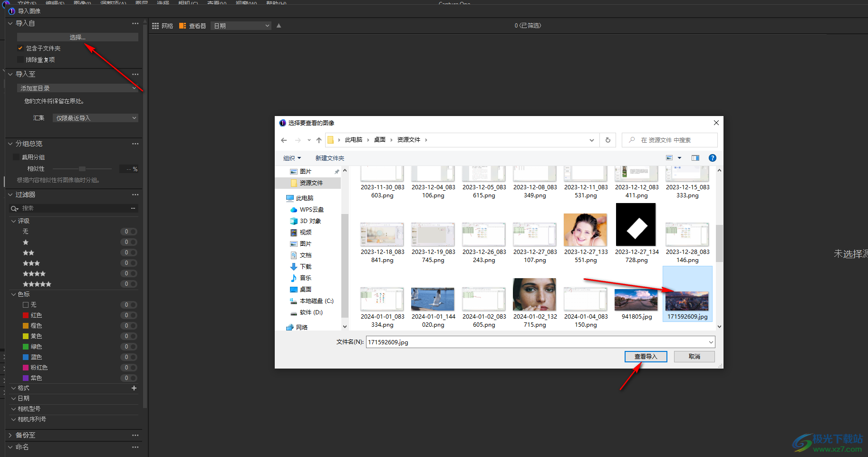Add a new format filter

coord(134,388)
